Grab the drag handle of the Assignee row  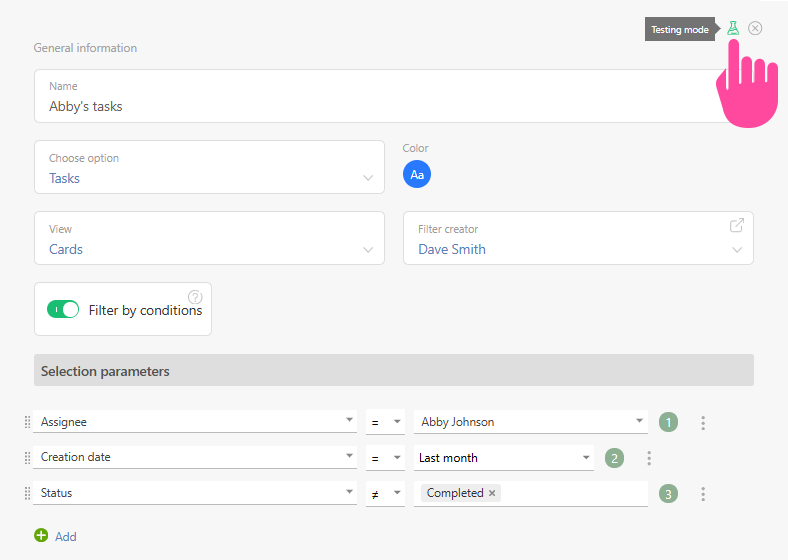click(x=27, y=423)
